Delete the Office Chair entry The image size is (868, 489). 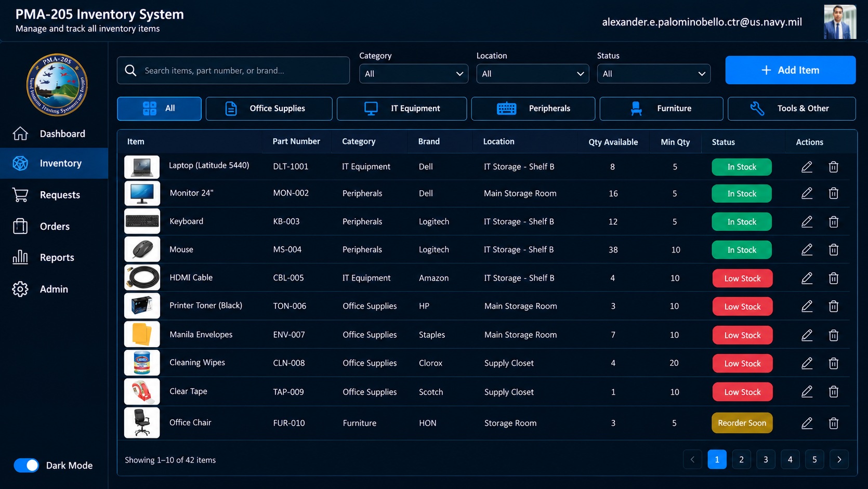pyautogui.click(x=834, y=423)
